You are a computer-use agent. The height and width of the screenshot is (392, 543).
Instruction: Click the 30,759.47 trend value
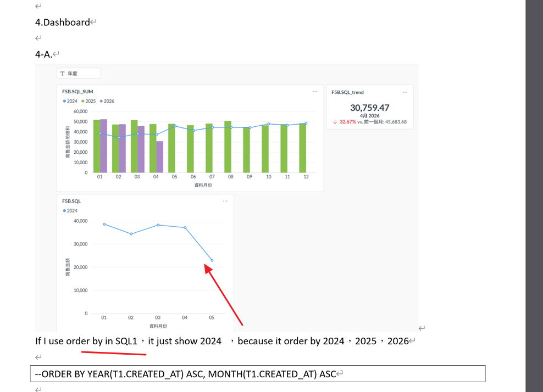369,108
